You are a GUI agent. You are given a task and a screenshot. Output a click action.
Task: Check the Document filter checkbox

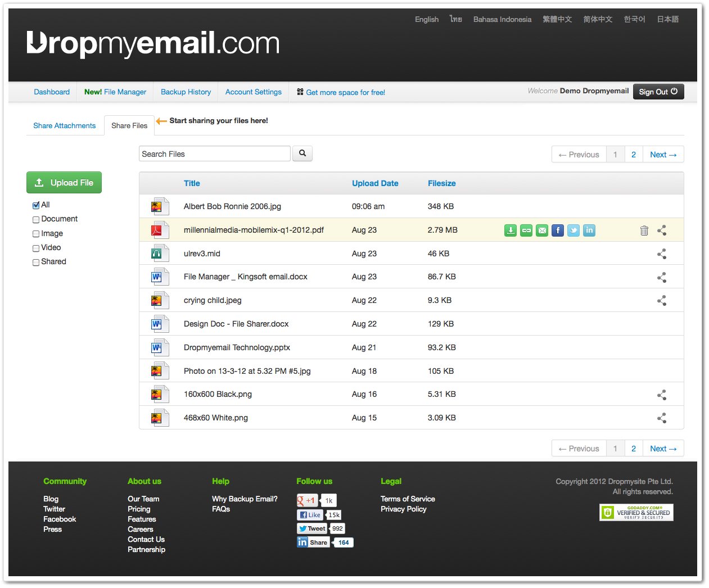(x=36, y=220)
